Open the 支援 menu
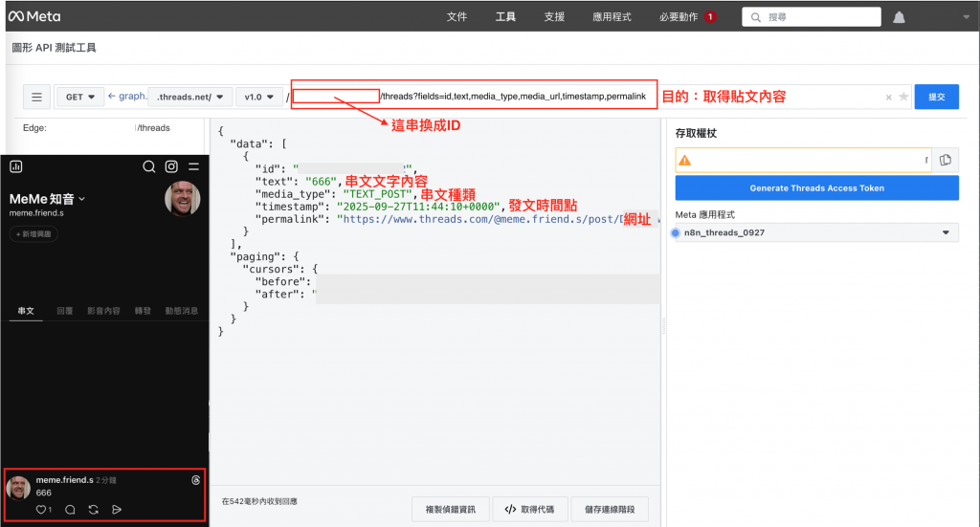 [x=554, y=17]
